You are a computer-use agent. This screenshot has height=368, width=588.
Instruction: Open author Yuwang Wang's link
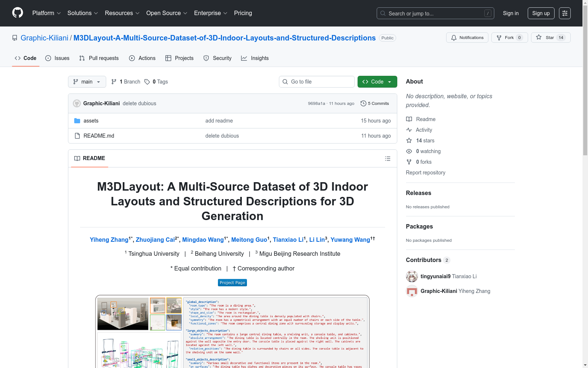coord(350,240)
